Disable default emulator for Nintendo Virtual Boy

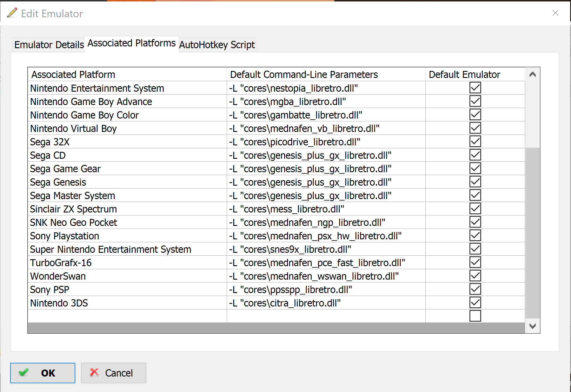click(475, 128)
